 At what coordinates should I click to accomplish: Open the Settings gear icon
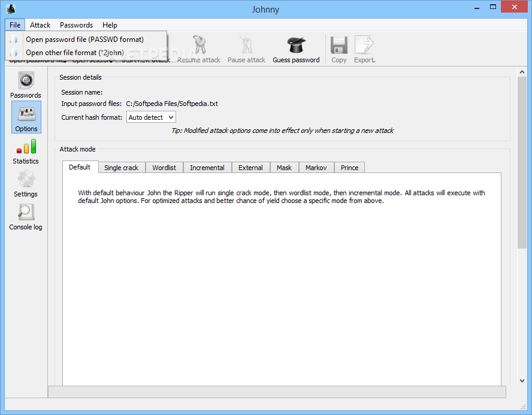[26, 178]
